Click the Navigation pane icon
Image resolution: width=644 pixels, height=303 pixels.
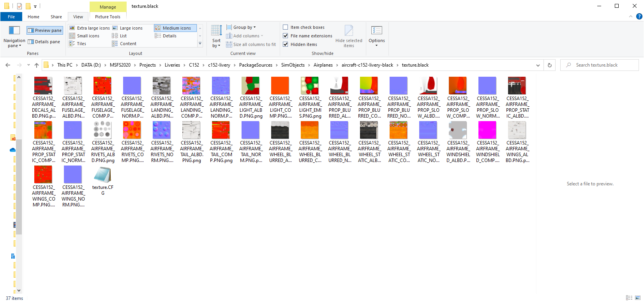[14, 31]
